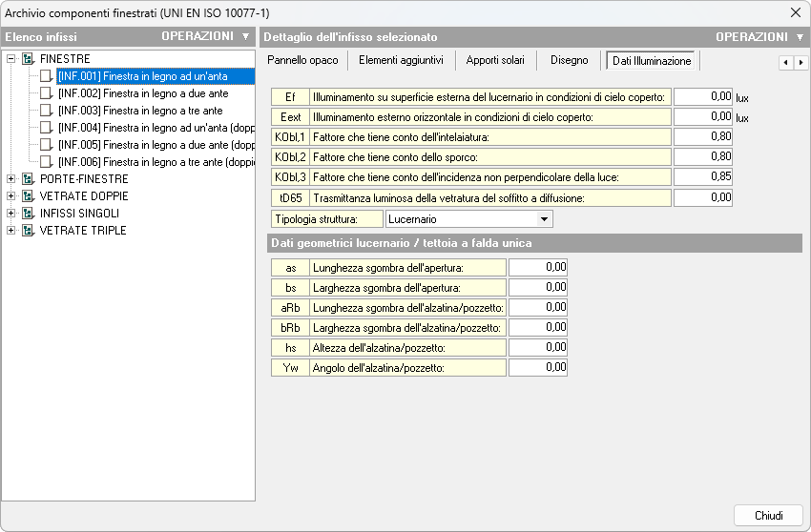The image size is (811, 532).
Task: Click the FINESTRE category folder icon
Action: click(x=28, y=59)
